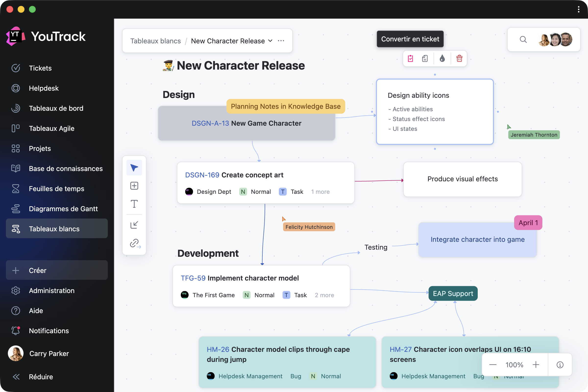The height and width of the screenshot is (392, 588).
Task: Click the Convert to ticket icon
Action: [x=411, y=59]
